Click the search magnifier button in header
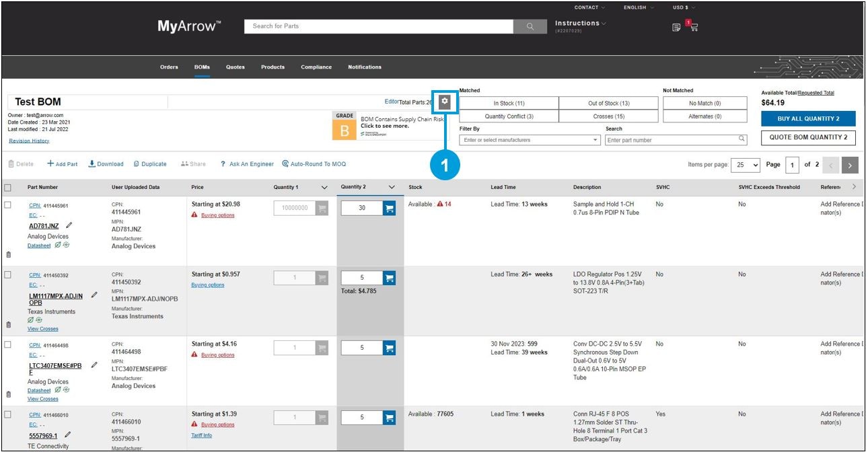 (x=530, y=26)
